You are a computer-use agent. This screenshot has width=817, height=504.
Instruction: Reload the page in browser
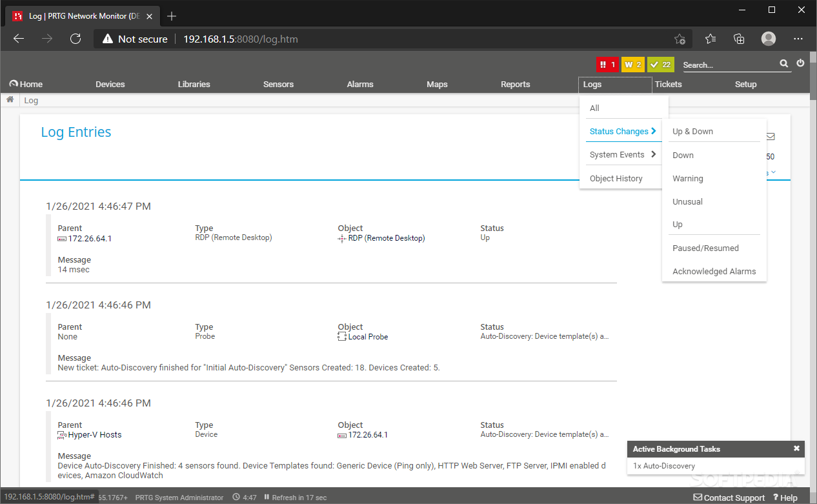[76, 39]
